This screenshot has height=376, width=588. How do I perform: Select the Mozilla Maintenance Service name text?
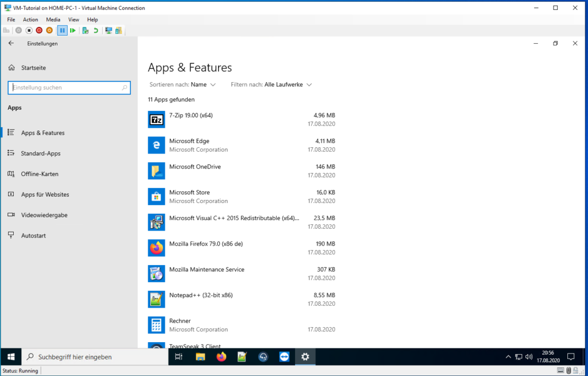click(207, 269)
